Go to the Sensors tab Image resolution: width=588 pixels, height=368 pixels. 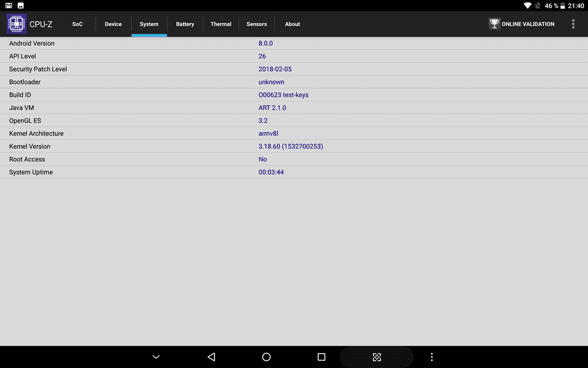click(257, 24)
